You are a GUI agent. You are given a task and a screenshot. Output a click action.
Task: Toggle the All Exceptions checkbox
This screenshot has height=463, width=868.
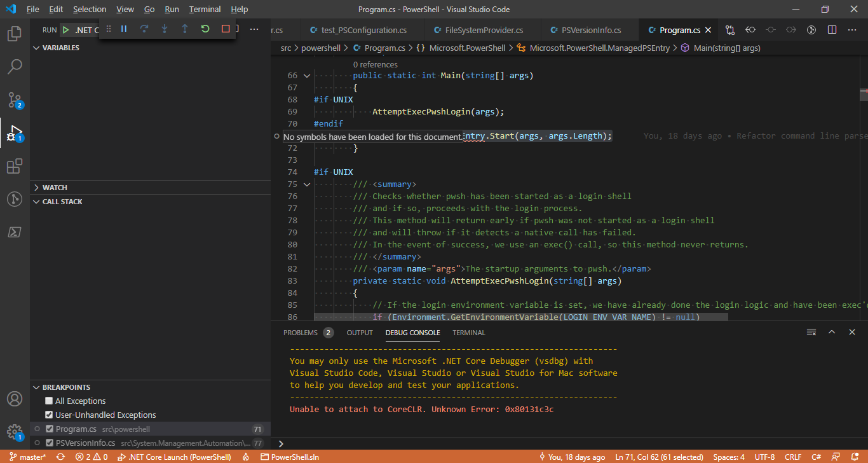[49, 401]
